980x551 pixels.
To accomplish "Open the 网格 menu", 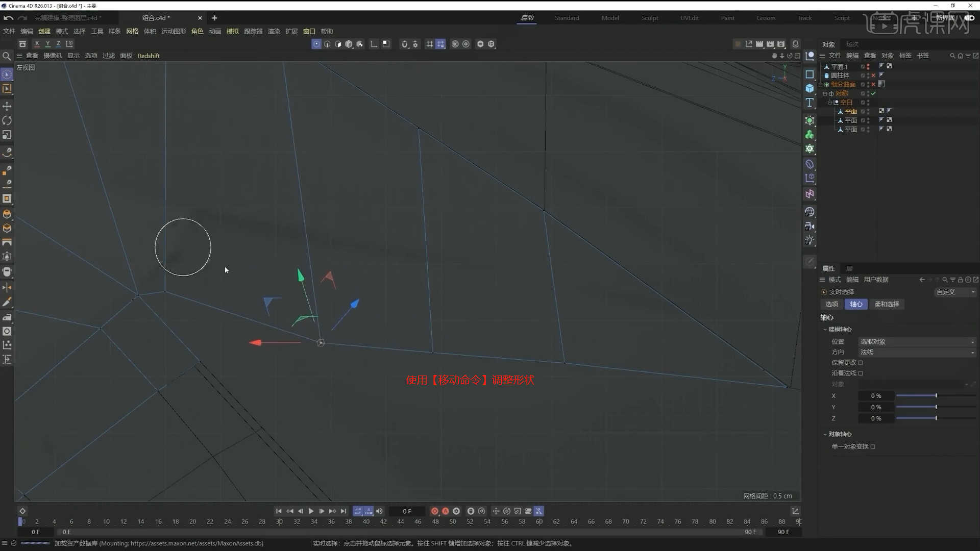I will click(132, 31).
